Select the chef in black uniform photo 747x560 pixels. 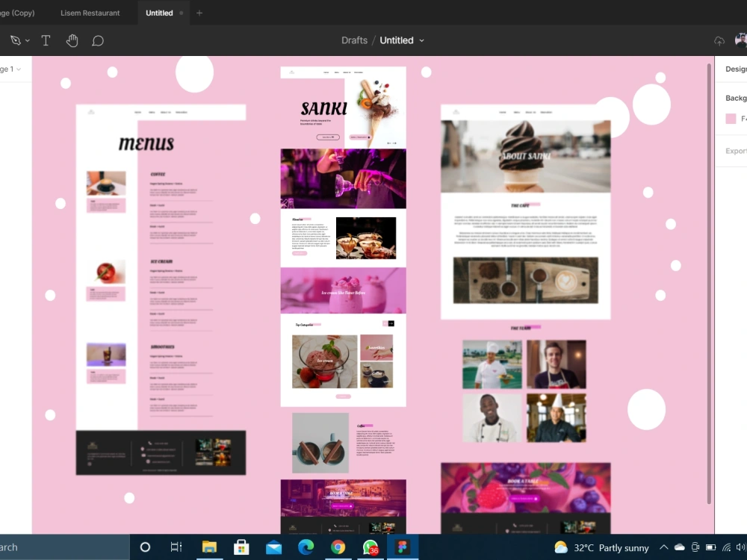(557, 418)
